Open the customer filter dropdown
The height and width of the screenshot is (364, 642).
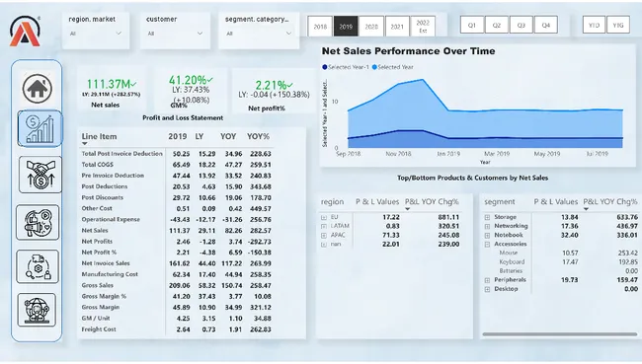175,34
